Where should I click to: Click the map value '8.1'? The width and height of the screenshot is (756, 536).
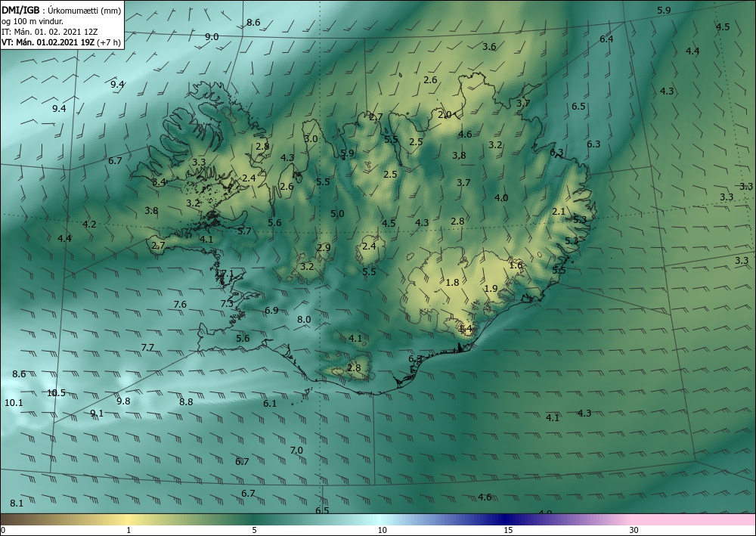coord(17,503)
